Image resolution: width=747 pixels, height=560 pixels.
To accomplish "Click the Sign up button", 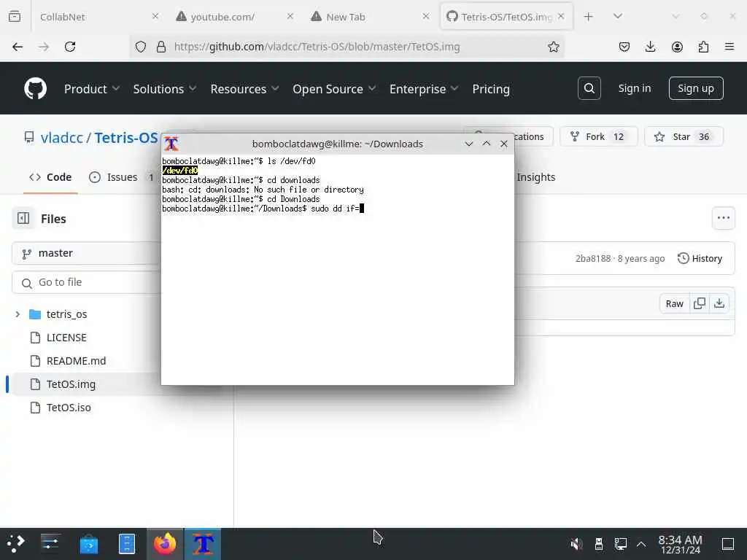I will pos(695,88).
